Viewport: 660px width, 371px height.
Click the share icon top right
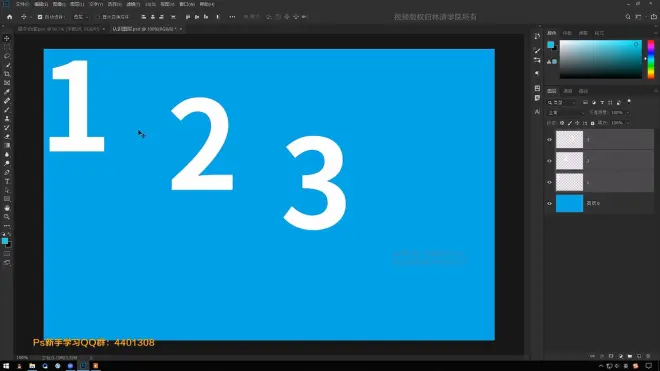(653, 17)
